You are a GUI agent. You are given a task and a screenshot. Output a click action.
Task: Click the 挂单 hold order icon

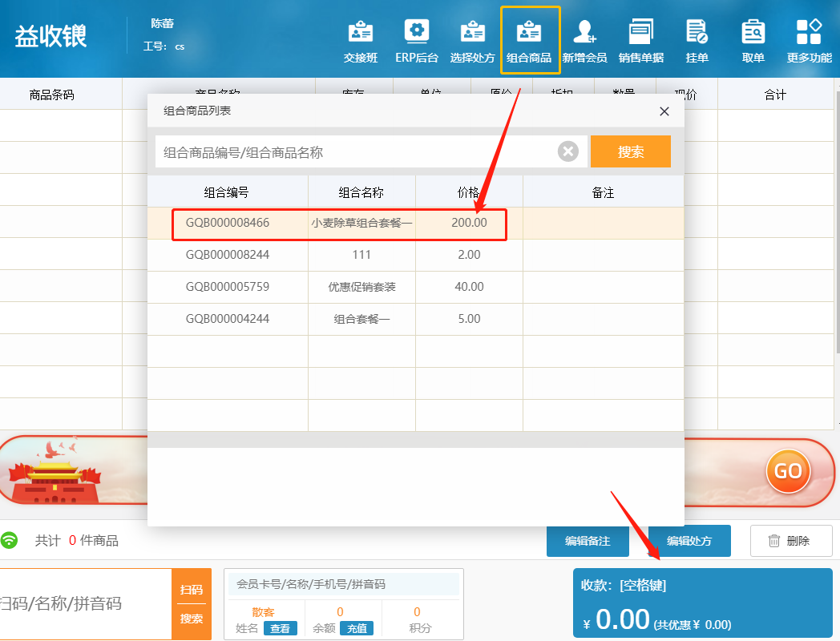[x=697, y=41]
